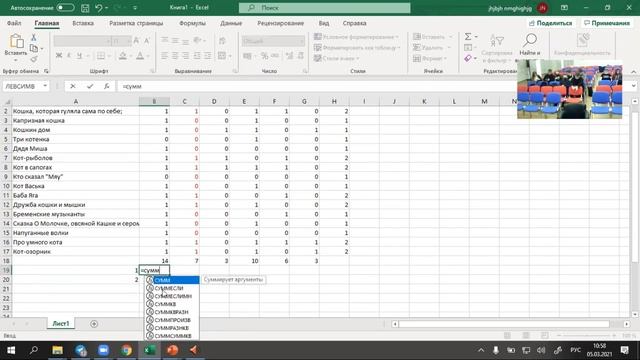Click the Borders icon
The width and height of the screenshot is (640, 360).
pyautogui.click(x=100, y=56)
